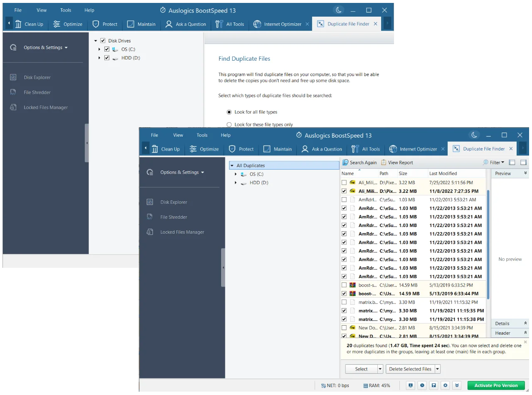Screen dimensions: 532x395
Task: Open Disk Explorer in front window sidebar
Action: pyautogui.click(x=173, y=202)
